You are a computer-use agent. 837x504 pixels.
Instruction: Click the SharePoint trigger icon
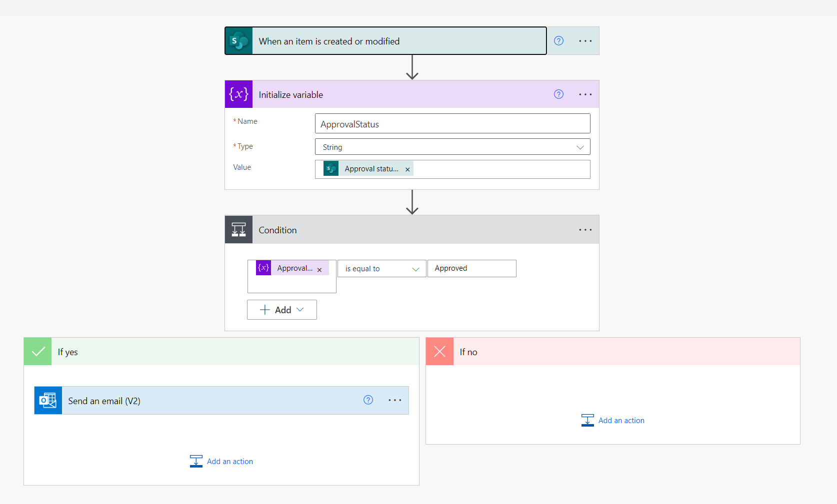coord(238,41)
